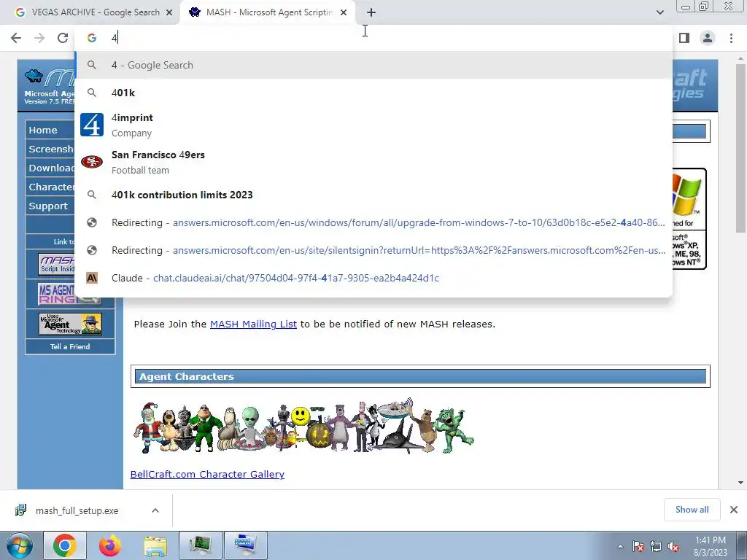Image resolution: width=747 pixels, height=560 pixels.
Task: Open the silentsignin Redirecting history suggestion
Action: (x=373, y=250)
